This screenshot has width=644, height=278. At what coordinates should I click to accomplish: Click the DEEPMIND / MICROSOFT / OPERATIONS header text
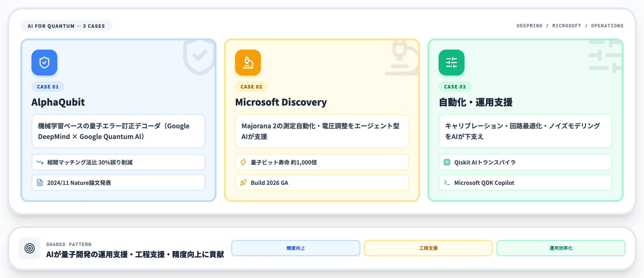point(570,26)
